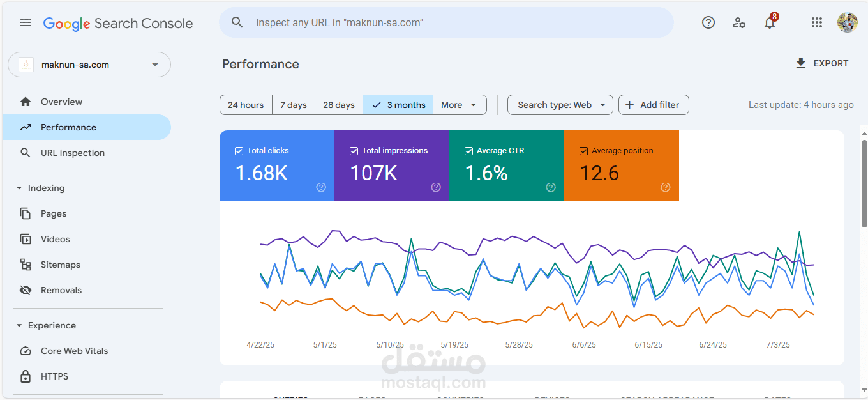Click the Total impressions help icon
868x400 pixels.
[x=436, y=187]
